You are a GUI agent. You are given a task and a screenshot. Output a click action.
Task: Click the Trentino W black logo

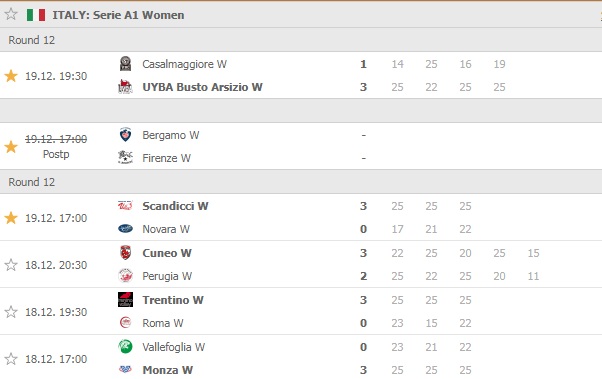[x=125, y=300]
